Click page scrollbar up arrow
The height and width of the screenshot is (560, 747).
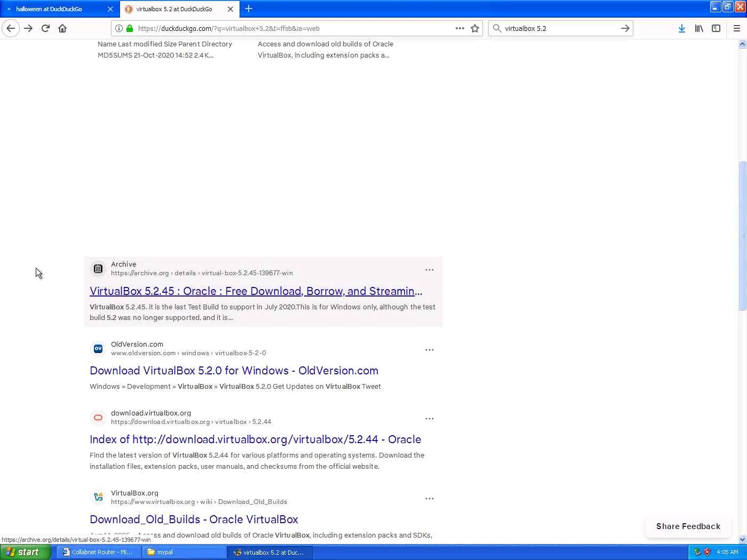click(742, 44)
